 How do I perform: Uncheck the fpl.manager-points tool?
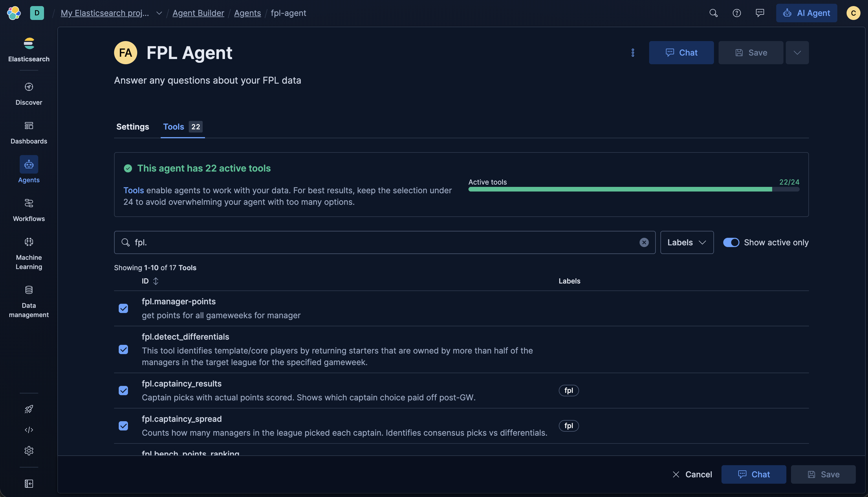pyautogui.click(x=123, y=308)
